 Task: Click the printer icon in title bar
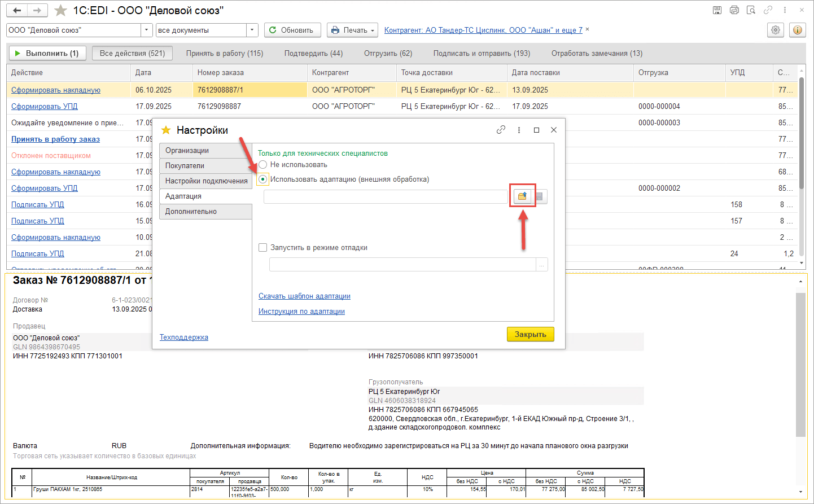(x=734, y=10)
